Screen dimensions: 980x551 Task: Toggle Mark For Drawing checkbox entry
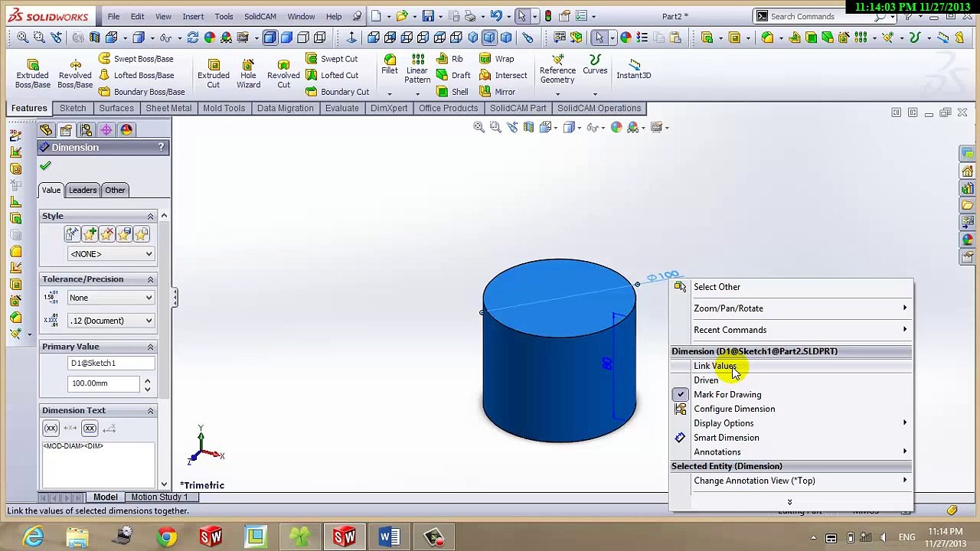(x=727, y=394)
